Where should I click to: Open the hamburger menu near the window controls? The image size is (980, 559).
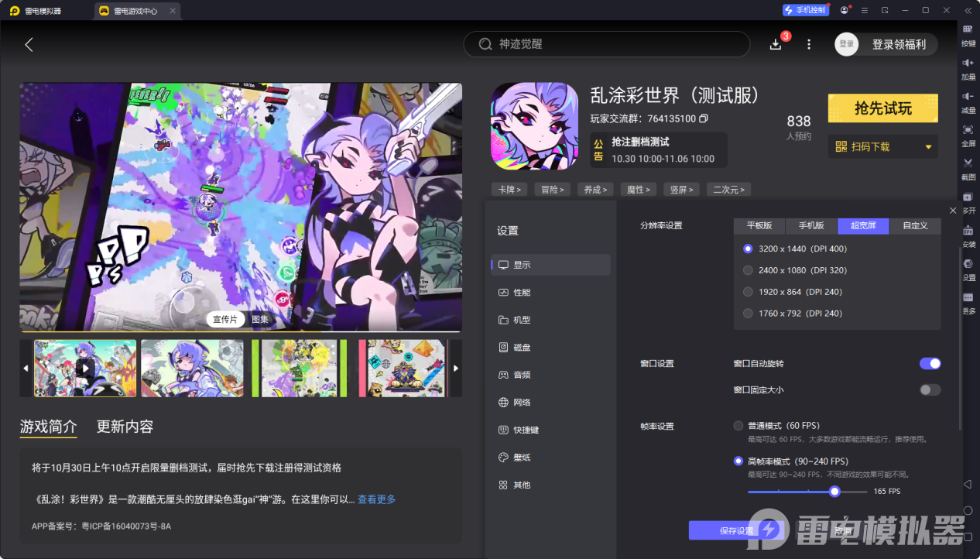pyautogui.click(x=864, y=10)
